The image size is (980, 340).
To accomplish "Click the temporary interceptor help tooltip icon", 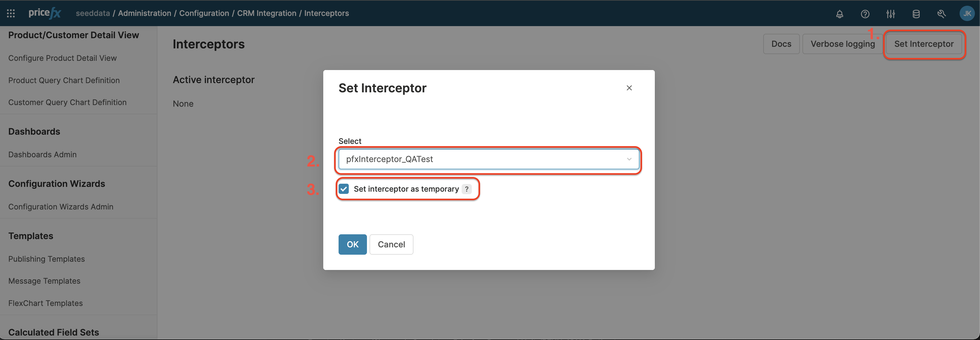I will point(467,189).
